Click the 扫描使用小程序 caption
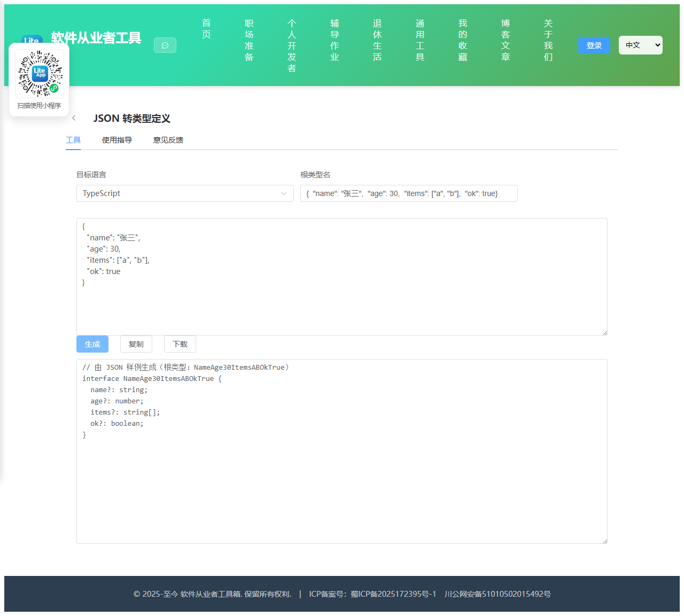This screenshot has width=684, height=616. [40, 106]
